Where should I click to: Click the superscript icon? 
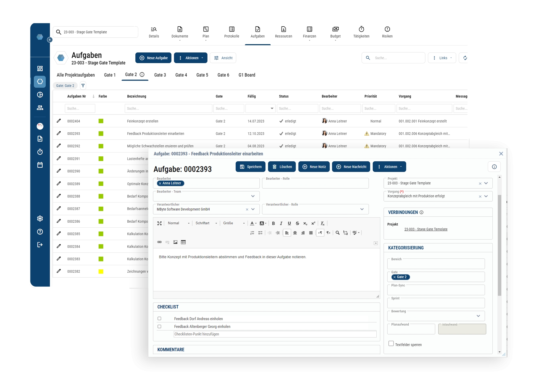(313, 223)
